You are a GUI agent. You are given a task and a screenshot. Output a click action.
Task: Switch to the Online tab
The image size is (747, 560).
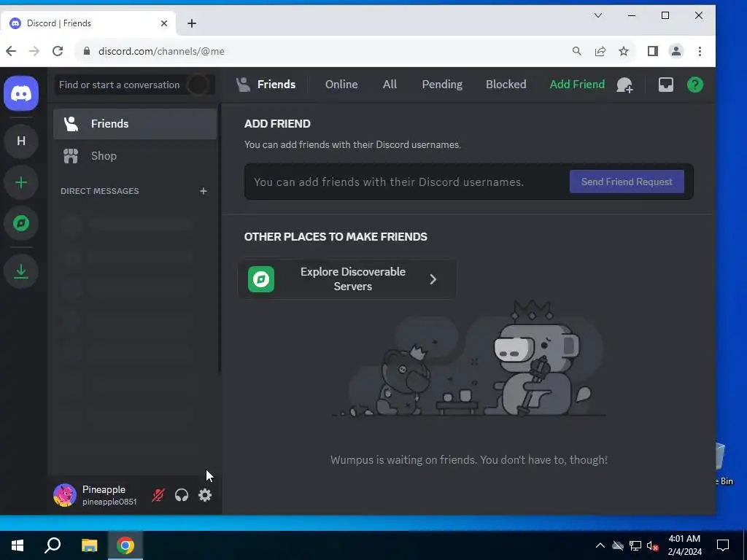(341, 85)
